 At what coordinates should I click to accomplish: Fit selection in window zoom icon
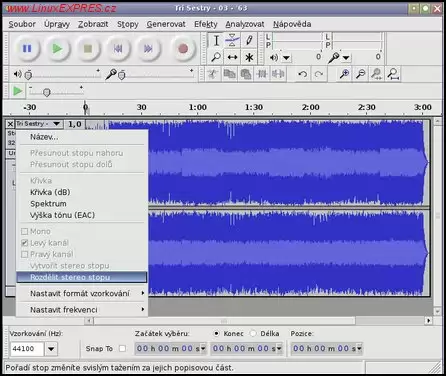pos(377,74)
